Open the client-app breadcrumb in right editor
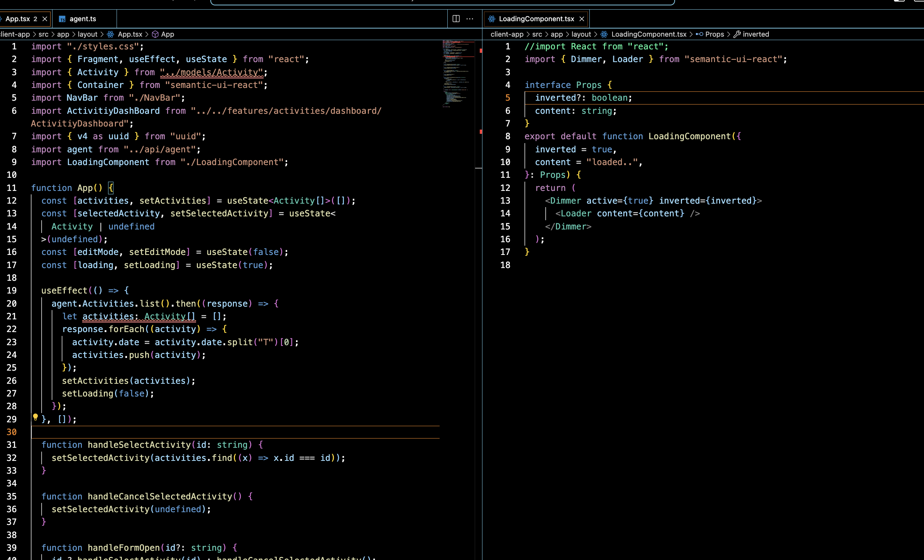The image size is (924, 560). pos(507,34)
